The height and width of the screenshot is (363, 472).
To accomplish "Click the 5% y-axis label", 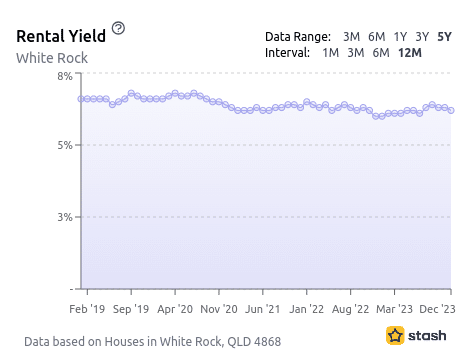I will (65, 145).
